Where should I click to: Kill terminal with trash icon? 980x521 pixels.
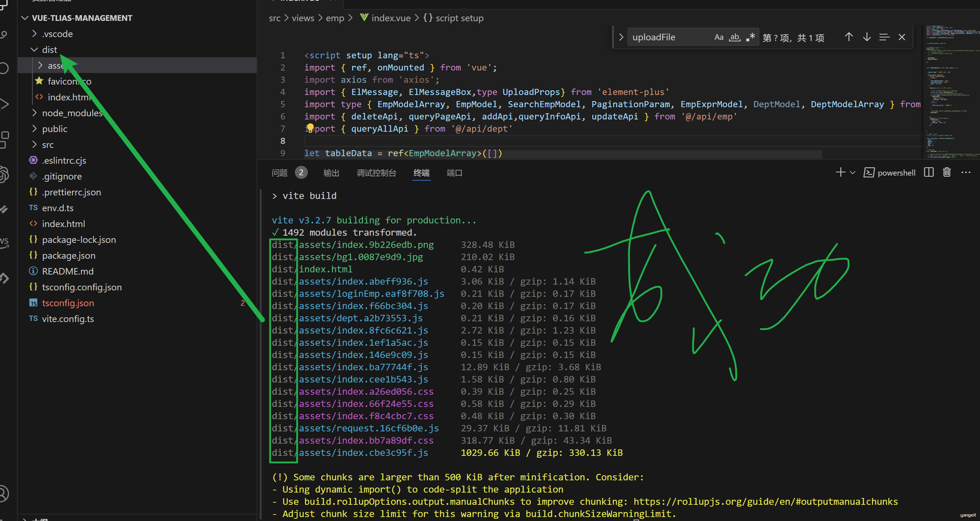[947, 172]
